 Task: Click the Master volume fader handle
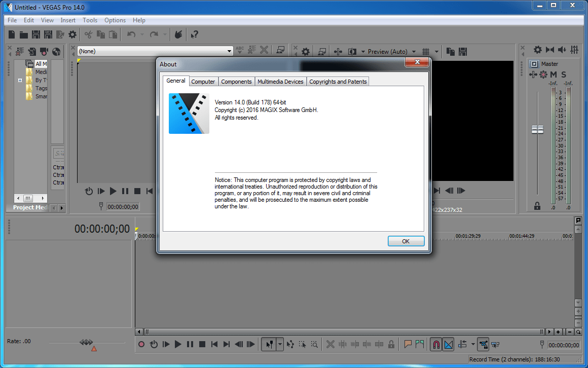click(537, 130)
